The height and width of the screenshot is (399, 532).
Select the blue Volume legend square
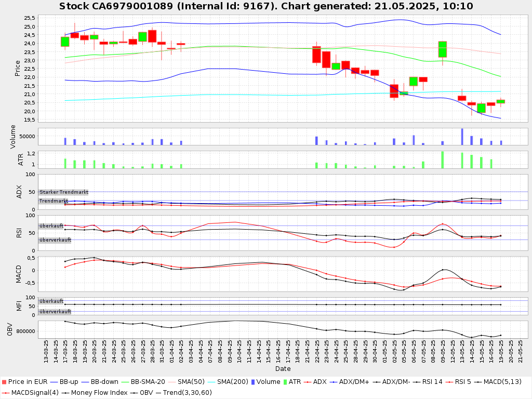pos(253,382)
